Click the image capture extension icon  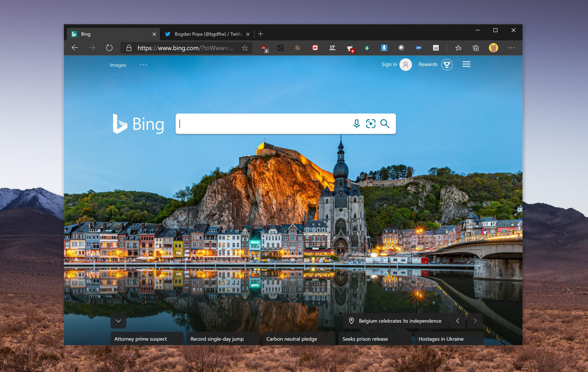(x=281, y=48)
